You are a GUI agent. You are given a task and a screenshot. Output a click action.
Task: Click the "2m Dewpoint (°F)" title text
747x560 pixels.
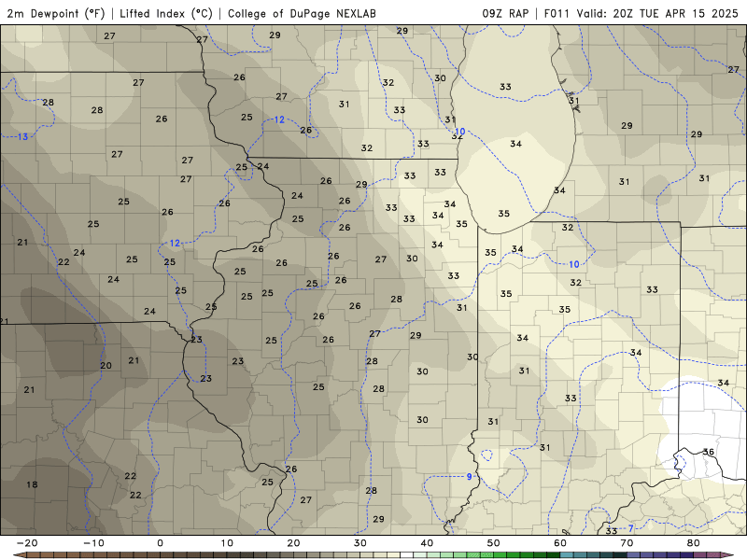coord(56,13)
